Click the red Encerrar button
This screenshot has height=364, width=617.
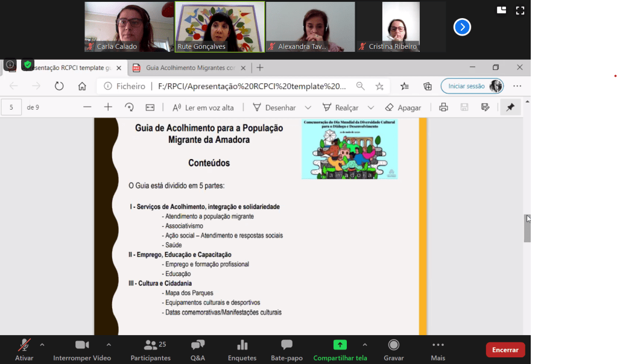click(505, 350)
